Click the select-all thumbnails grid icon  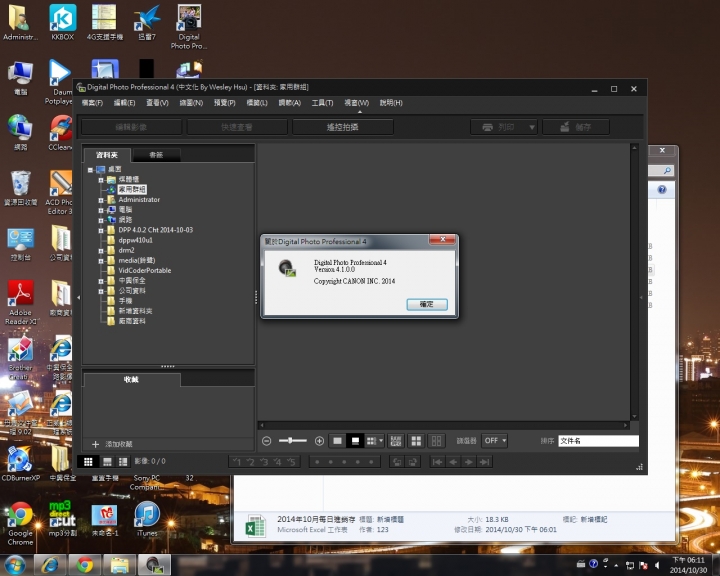coord(396,441)
